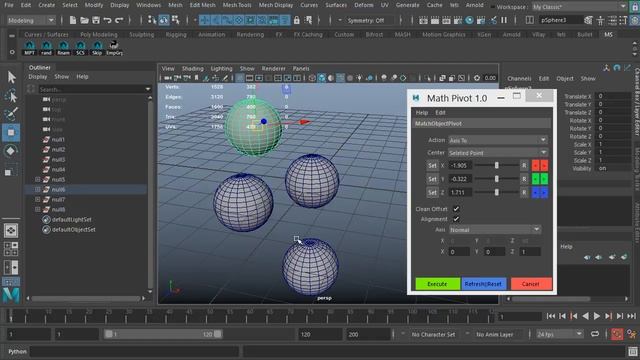This screenshot has height=360, width=640.
Task: Pick the Lasso selection tool
Action: coord(11,96)
